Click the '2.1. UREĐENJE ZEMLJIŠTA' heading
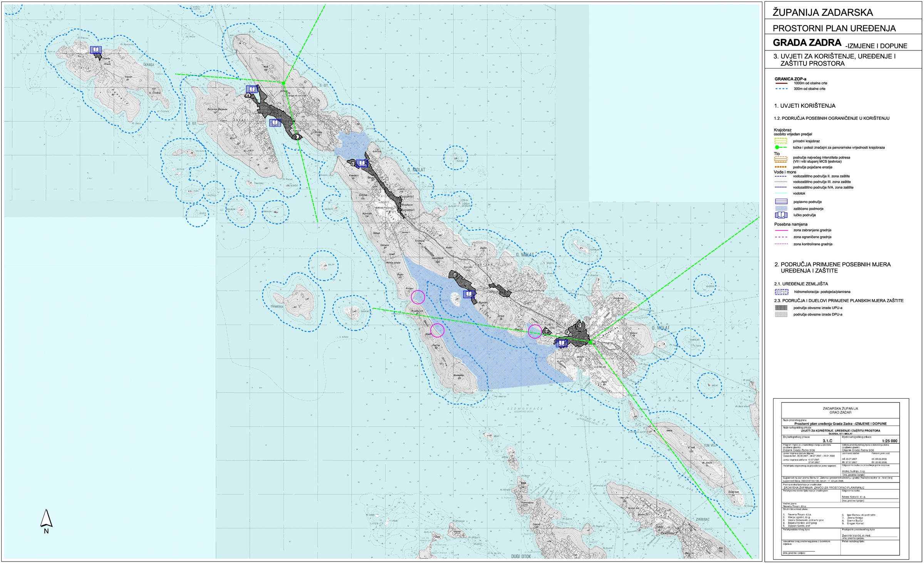 tap(801, 284)
